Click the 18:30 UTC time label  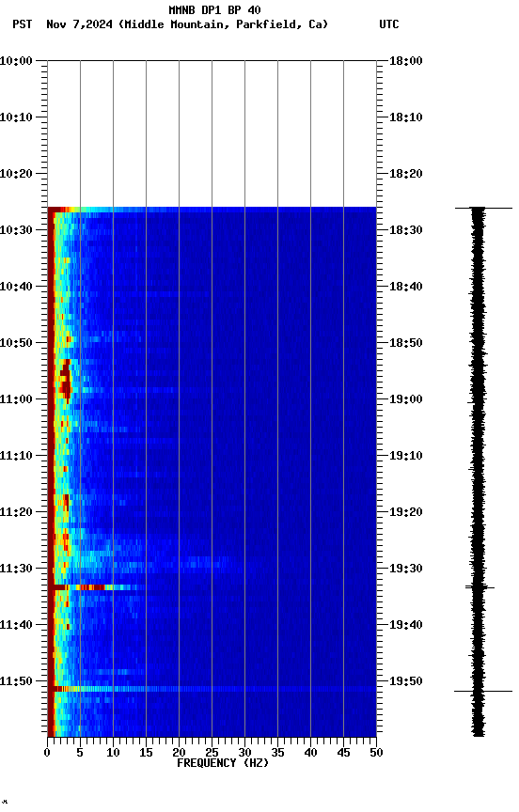click(x=406, y=230)
